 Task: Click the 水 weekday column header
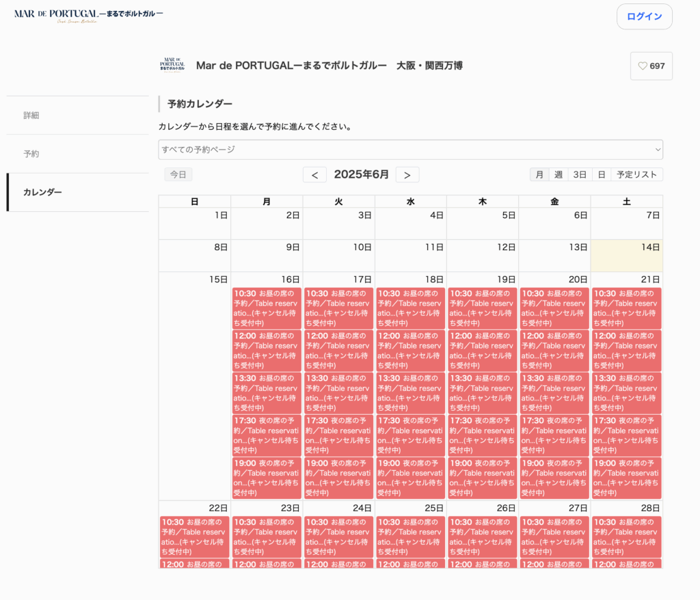tap(411, 202)
